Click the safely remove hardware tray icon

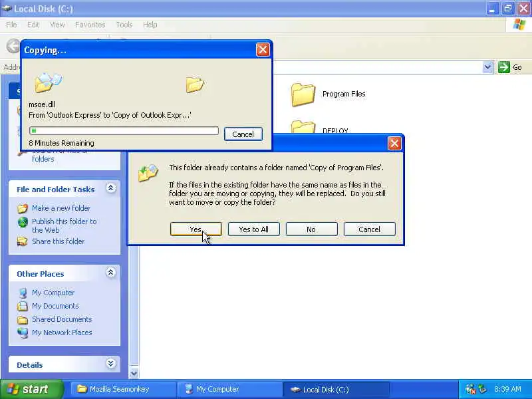483,389
